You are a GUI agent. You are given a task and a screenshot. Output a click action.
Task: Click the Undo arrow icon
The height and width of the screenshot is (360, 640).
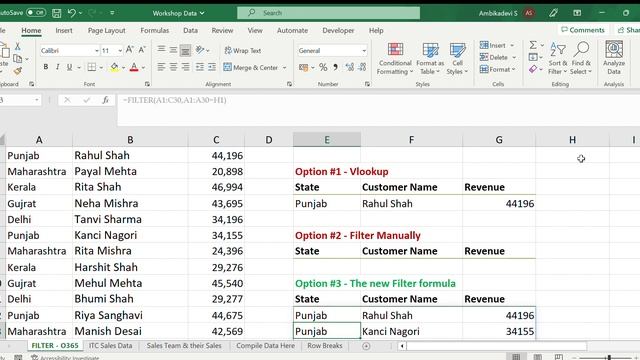click(x=72, y=13)
